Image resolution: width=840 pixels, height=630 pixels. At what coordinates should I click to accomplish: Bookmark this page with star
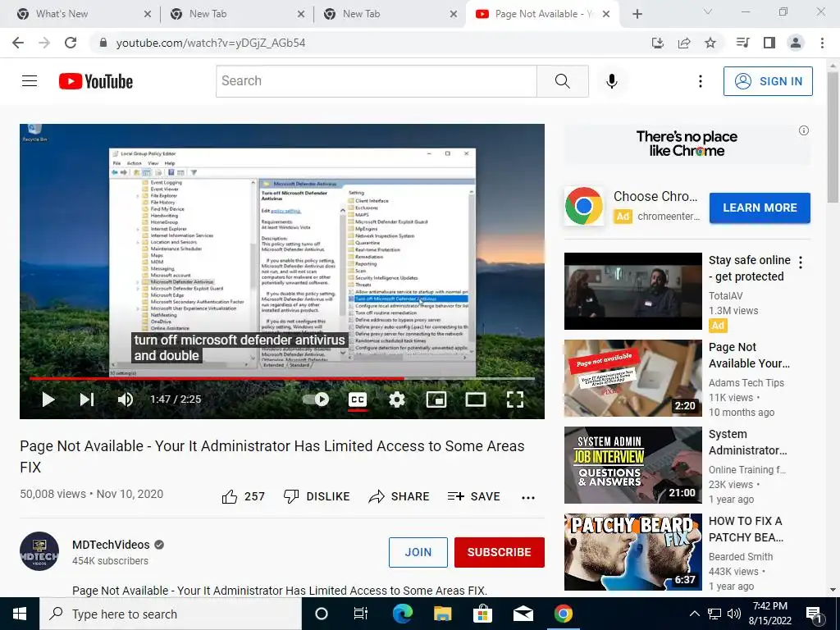(710, 43)
